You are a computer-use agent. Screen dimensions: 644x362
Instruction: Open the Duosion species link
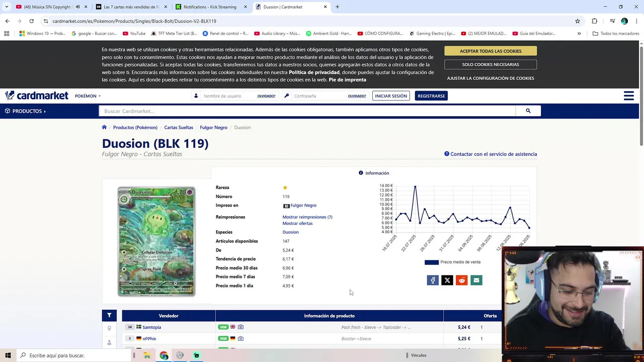(x=290, y=232)
